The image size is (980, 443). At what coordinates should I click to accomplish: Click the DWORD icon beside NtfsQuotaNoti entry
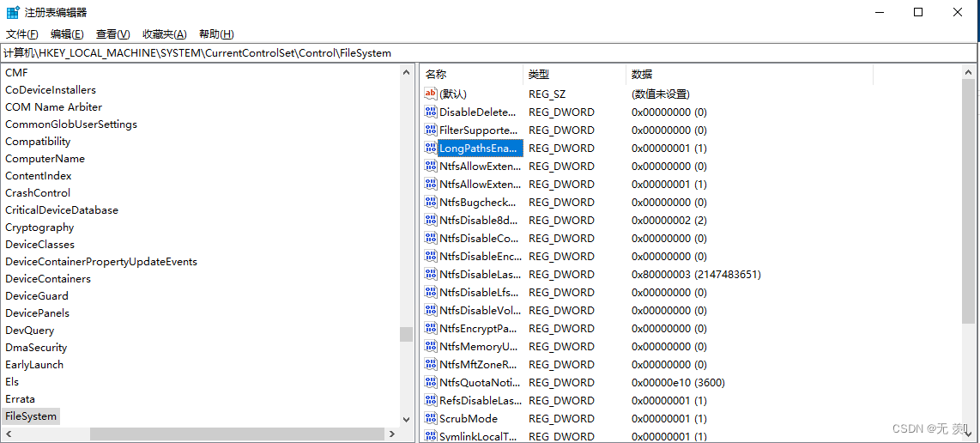pos(431,382)
